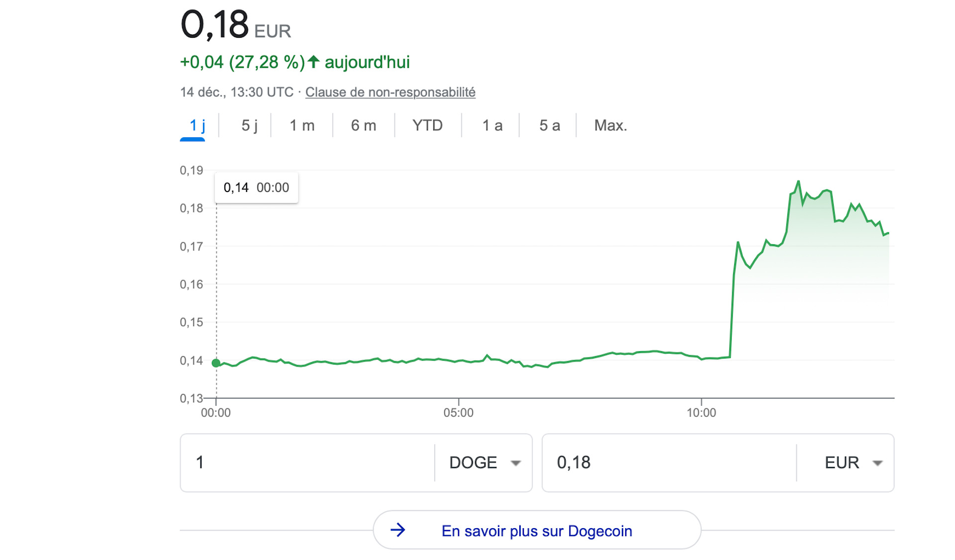The height and width of the screenshot is (560, 955).
Task: Expand the EUR currency dropdown arrow
Action: [x=877, y=463]
